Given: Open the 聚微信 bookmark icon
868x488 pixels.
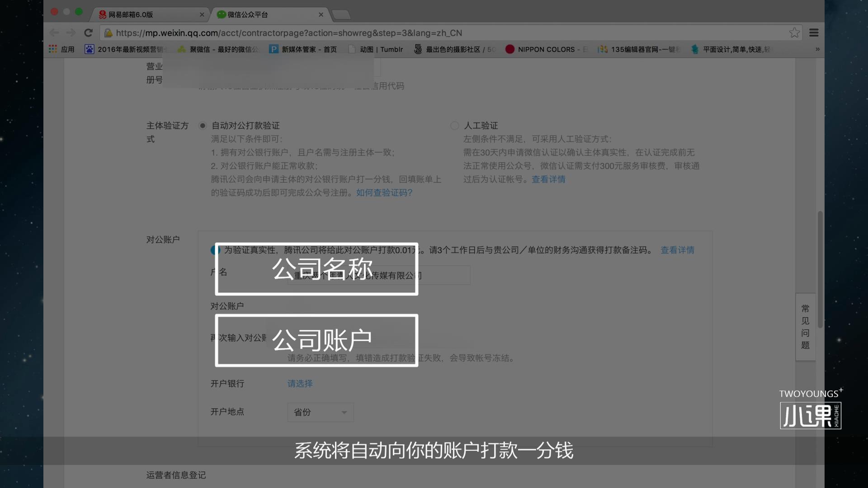Looking at the screenshot, I should 181,49.
